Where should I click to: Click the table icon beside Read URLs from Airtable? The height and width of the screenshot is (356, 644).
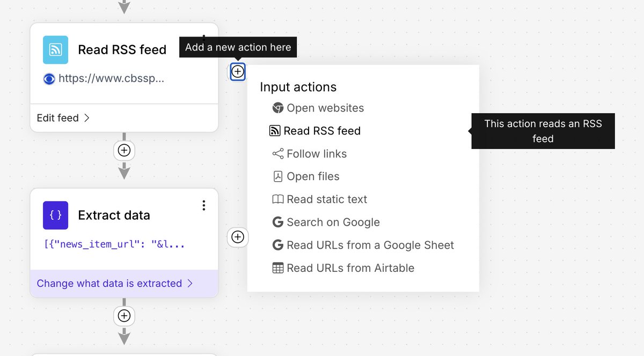coord(277,268)
